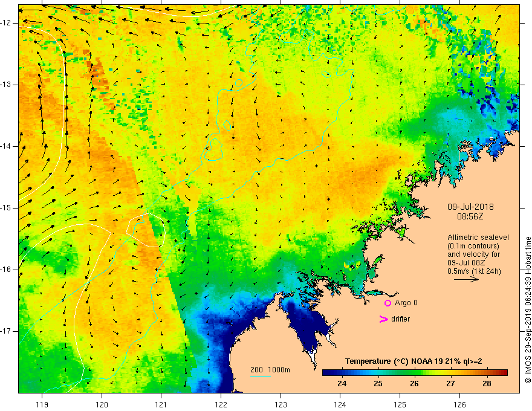Click the cyan depth contour legend line
This screenshot has height=411, width=532.
[261, 377]
